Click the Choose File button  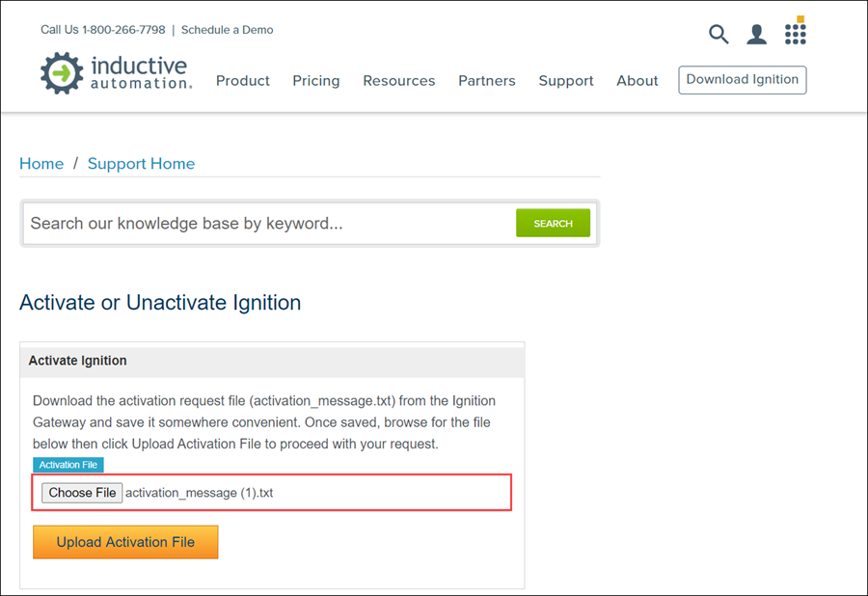(82, 493)
